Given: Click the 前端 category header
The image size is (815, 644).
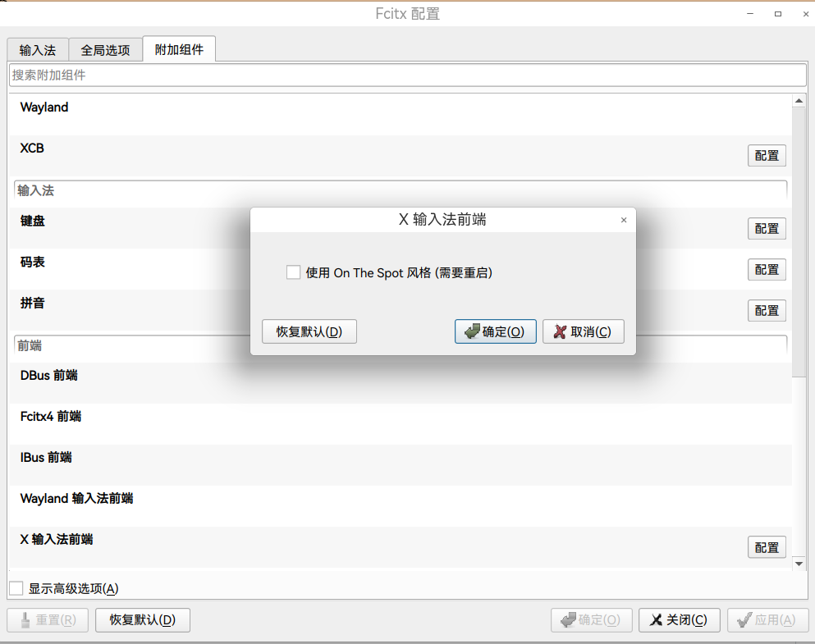Looking at the screenshot, I should tap(401, 346).
